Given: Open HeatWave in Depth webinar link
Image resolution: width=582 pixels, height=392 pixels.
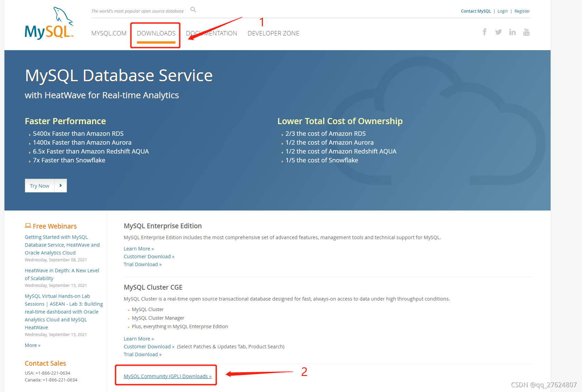Looking at the screenshot, I should pos(62,274).
